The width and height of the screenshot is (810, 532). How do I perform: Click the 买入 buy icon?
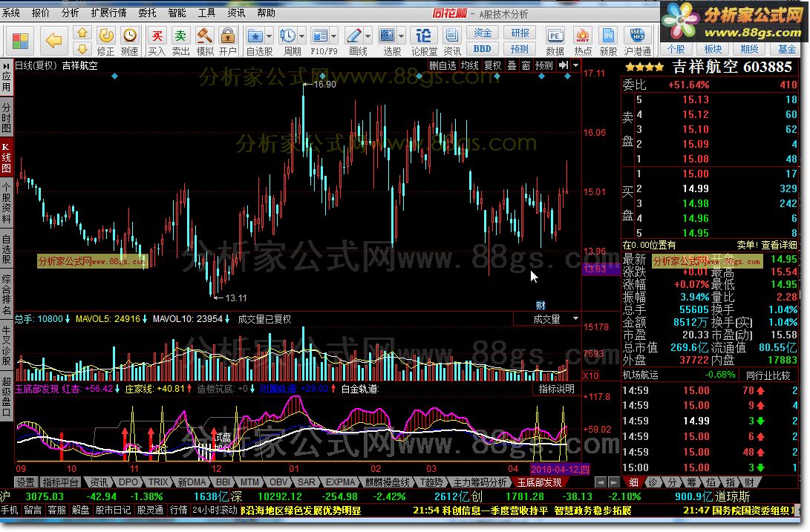click(157, 36)
